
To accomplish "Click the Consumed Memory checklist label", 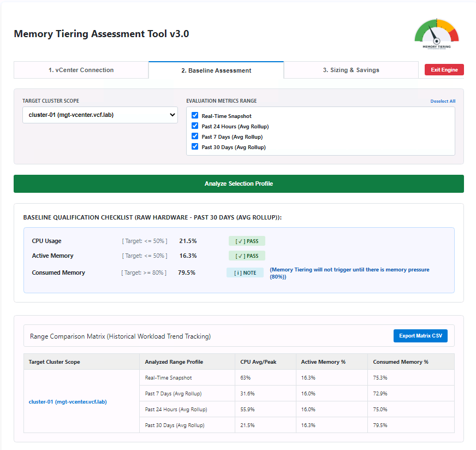I will pyautogui.click(x=58, y=273).
